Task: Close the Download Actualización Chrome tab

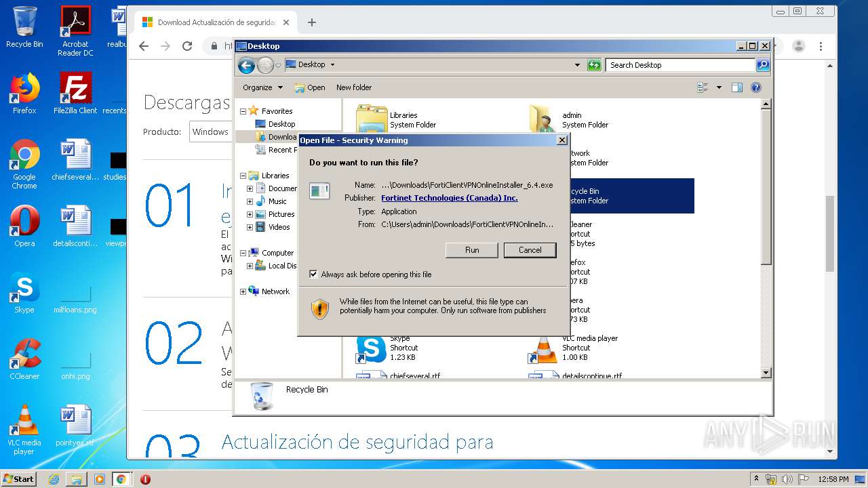Action: point(286,22)
